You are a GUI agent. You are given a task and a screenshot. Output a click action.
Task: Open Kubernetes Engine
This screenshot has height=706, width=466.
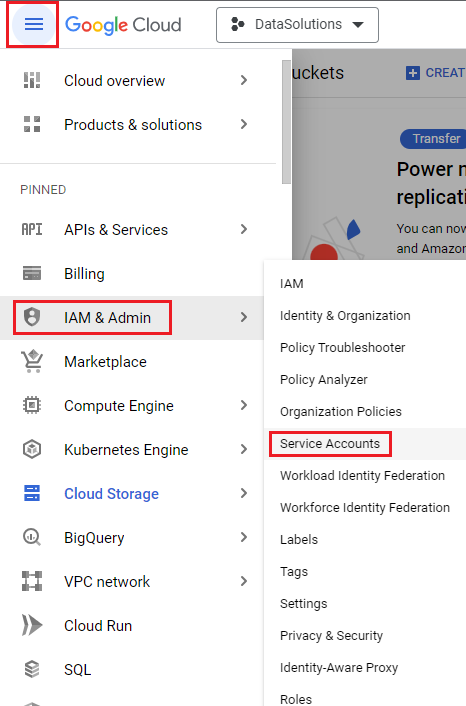click(x=126, y=450)
